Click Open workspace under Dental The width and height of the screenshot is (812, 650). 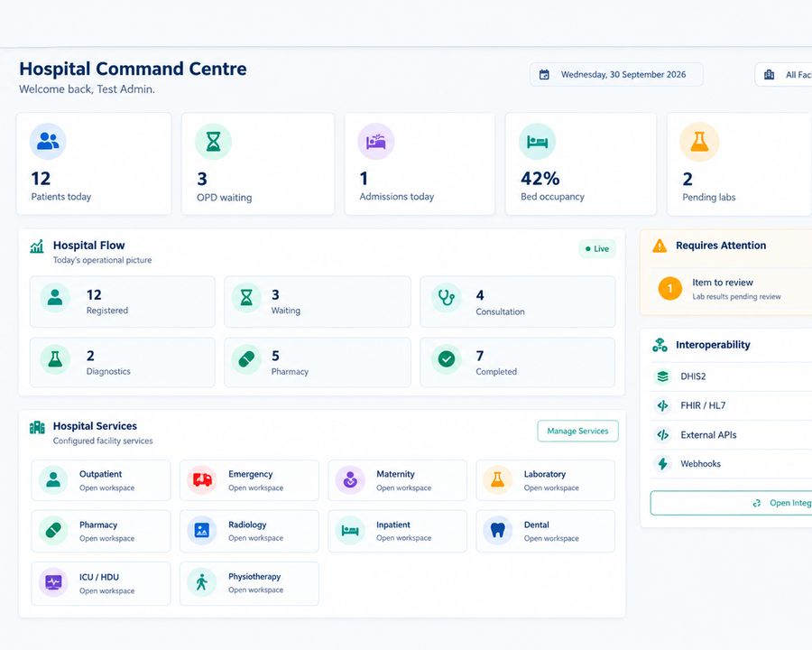tap(551, 539)
